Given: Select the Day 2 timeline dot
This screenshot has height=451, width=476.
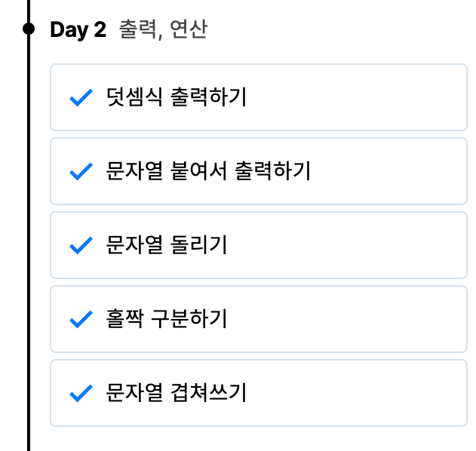Looking at the screenshot, I should tap(29, 29).
